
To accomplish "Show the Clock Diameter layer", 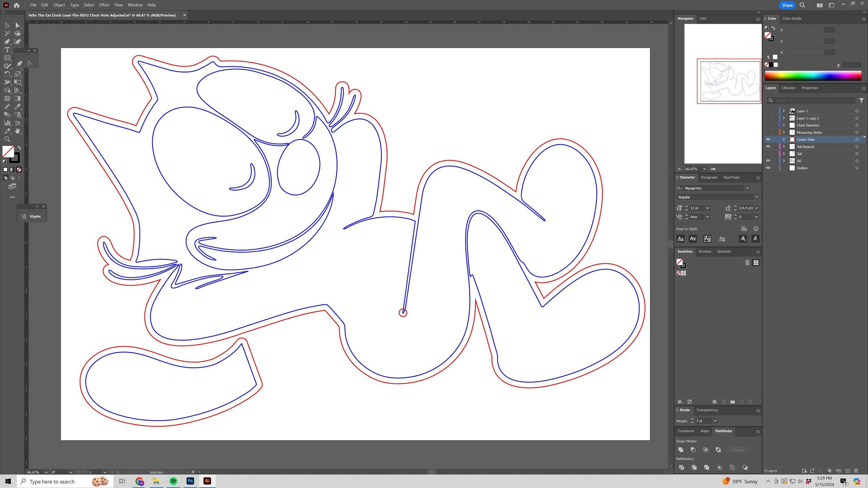I will [768, 125].
